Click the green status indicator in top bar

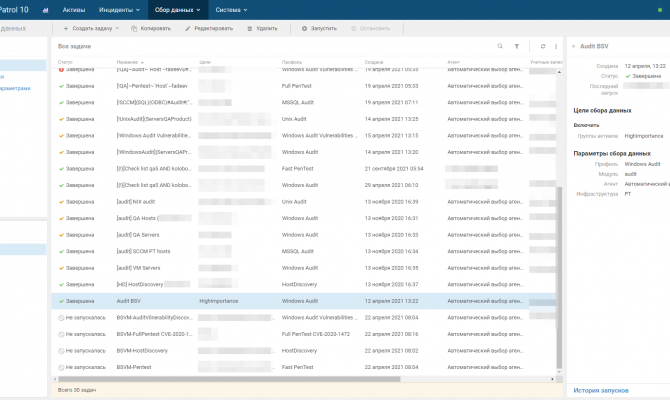[660, 10]
